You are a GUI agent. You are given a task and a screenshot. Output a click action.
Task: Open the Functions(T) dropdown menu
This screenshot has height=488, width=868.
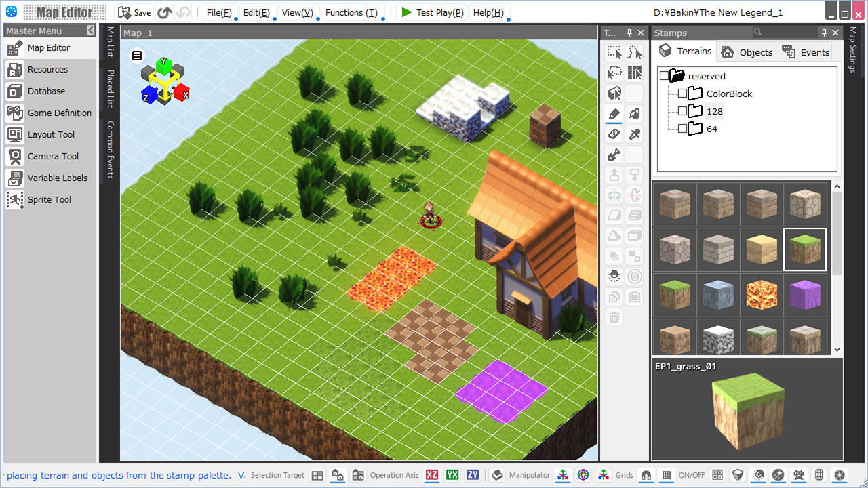tap(351, 12)
